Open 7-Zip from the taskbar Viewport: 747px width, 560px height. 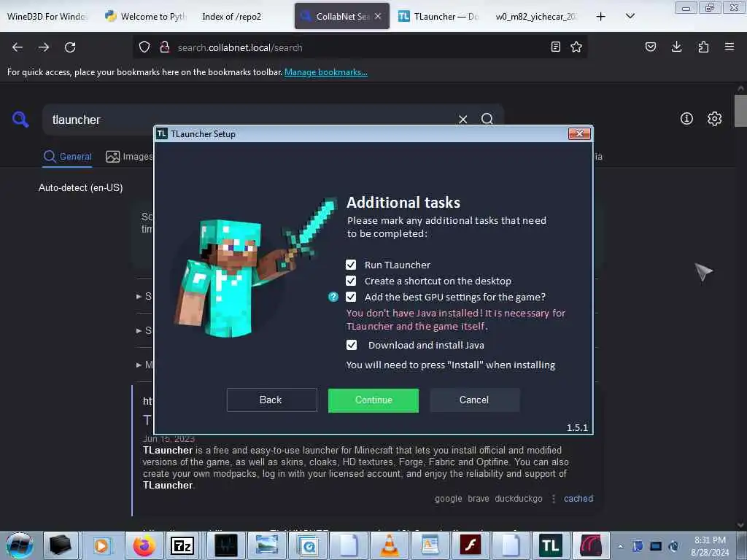pyautogui.click(x=182, y=545)
